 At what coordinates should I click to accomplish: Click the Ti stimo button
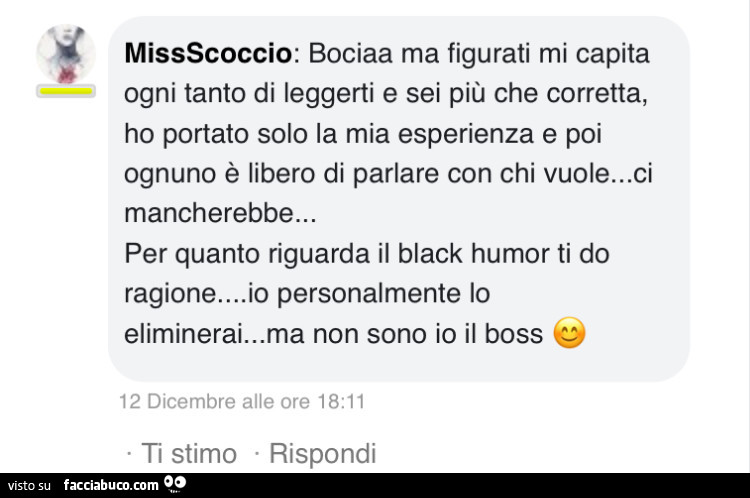point(189,453)
